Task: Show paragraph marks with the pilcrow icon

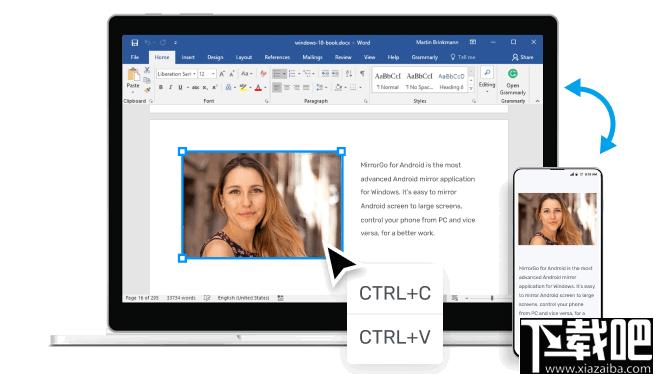Action: click(x=362, y=74)
